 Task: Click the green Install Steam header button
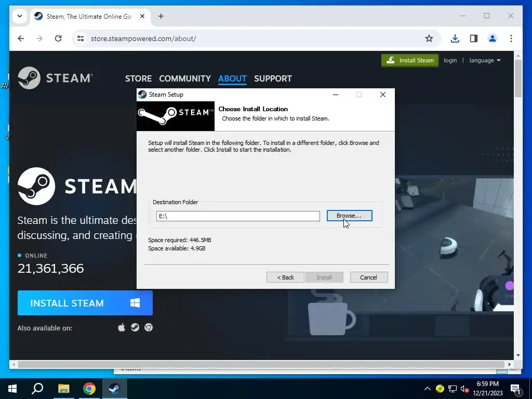pos(410,60)
